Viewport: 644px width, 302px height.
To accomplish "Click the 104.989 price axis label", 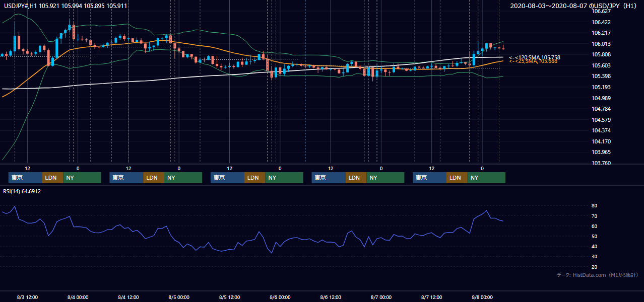I will click(602, 98).
